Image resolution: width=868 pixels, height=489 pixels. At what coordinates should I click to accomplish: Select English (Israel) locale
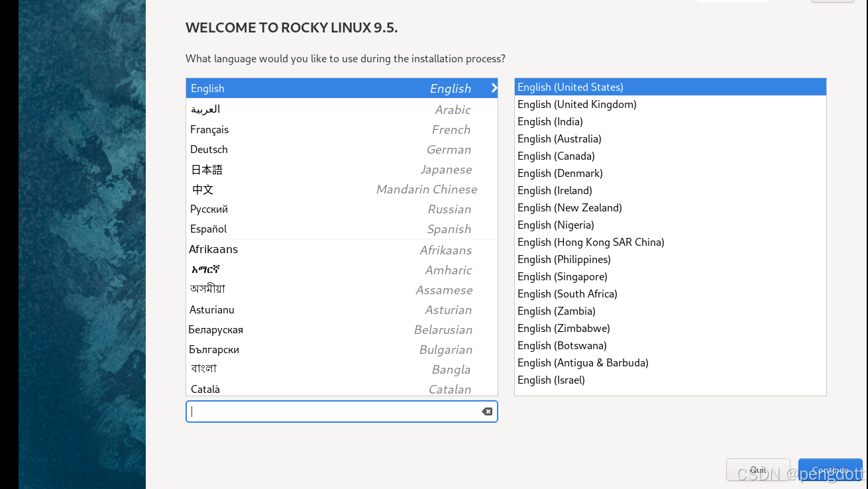point(671,380)
